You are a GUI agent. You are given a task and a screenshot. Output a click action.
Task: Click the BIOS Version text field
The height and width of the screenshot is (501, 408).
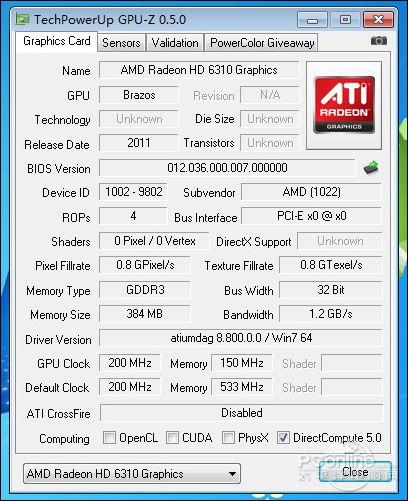[227, 168]
